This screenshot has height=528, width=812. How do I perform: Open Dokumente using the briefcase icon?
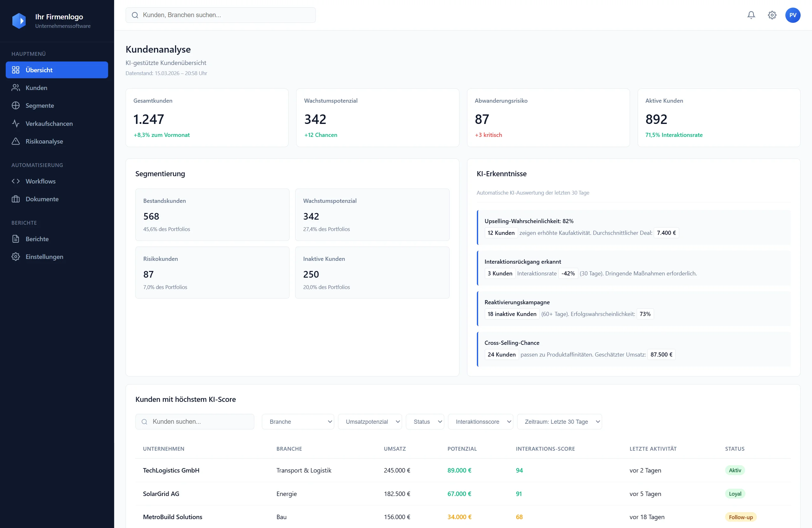point(16,199)
